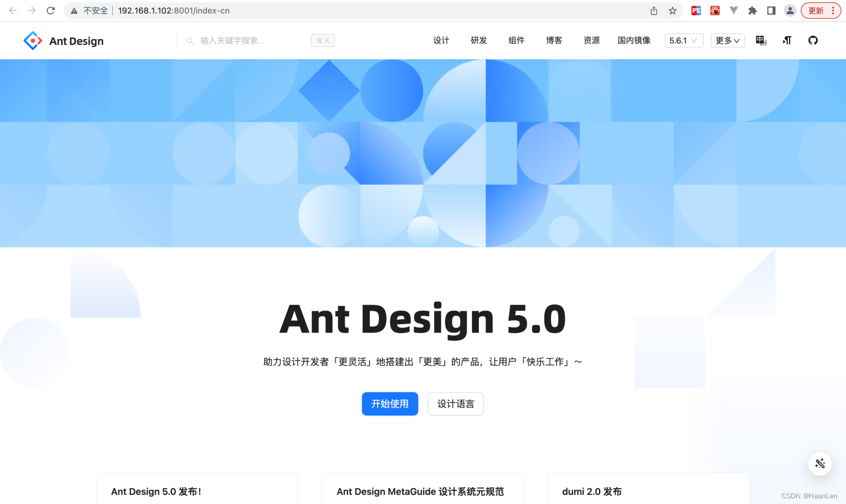This screenshot has width=846, height=504.
Task: Open the Ant Design MetaGuide card
Action: [423, 488]
